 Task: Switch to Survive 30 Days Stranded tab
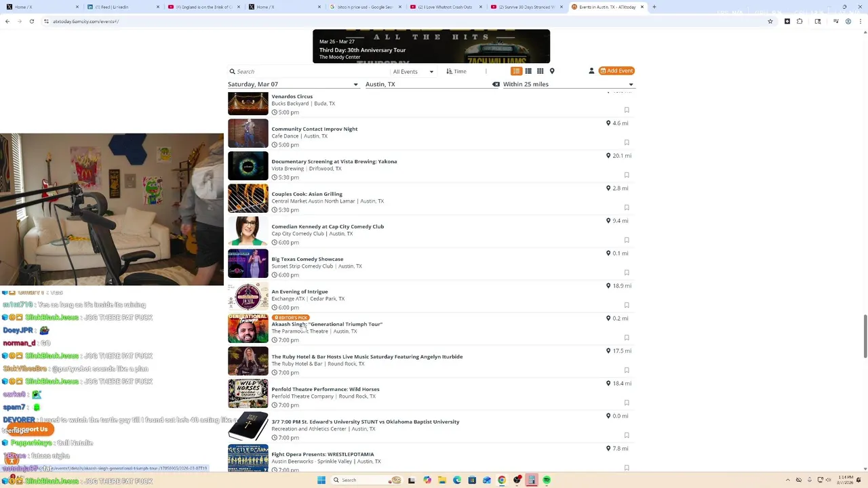[526, 7]
